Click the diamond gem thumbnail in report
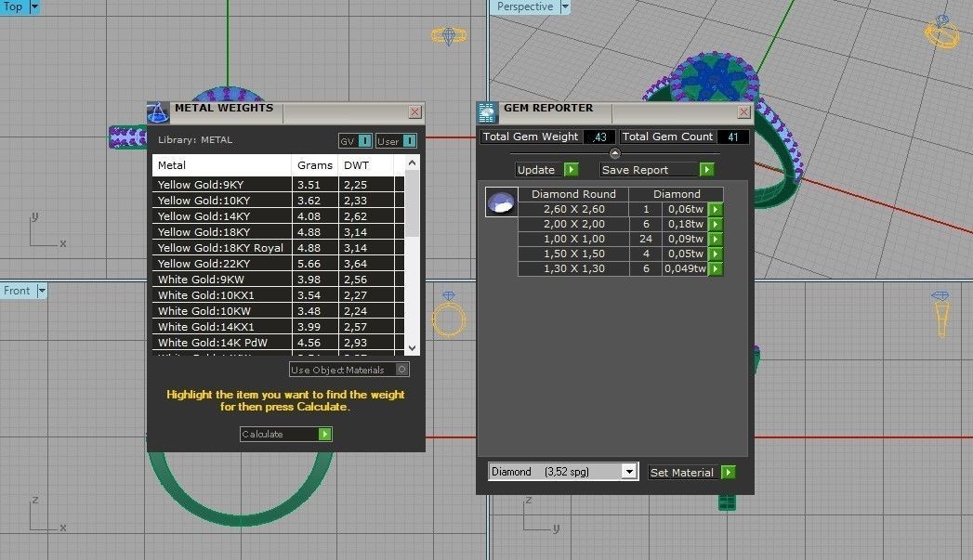The width and height of the screenshot is (973, 560). (501, 202)
